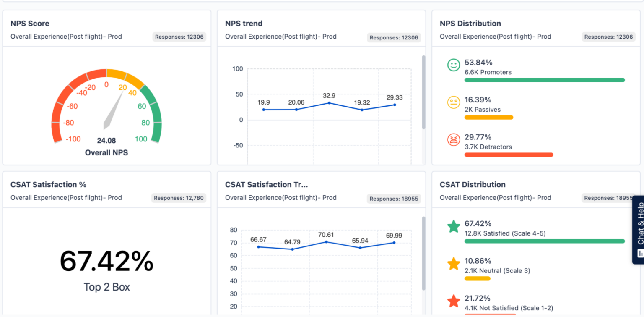Image resolution: width=644 pixels, height=317 pixels.
Task: Click the yellow Neutral star icon
Action: 454,264
